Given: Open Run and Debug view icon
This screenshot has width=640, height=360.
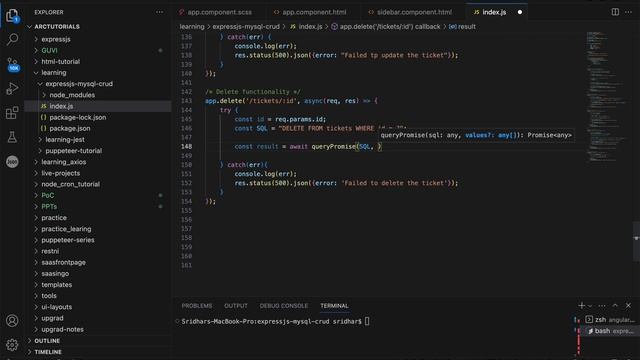Looking at the screenshot, I should tap(12, 89).
